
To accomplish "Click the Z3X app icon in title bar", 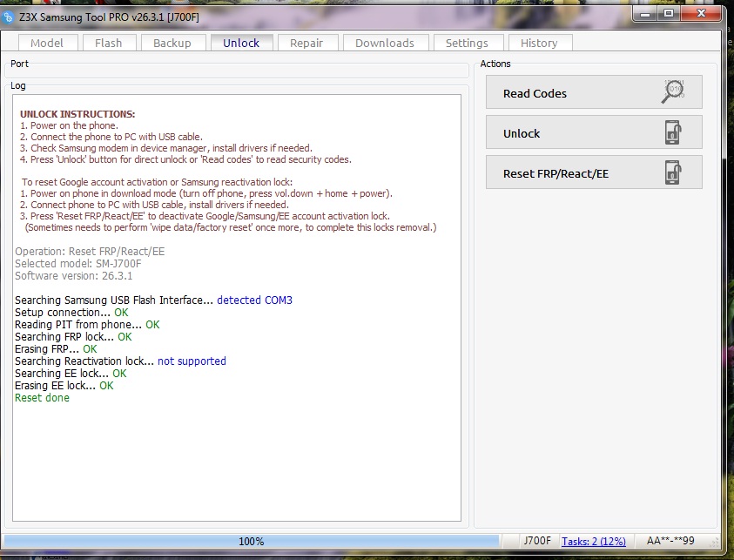I will pyautogui.click(x=8, y=17).
